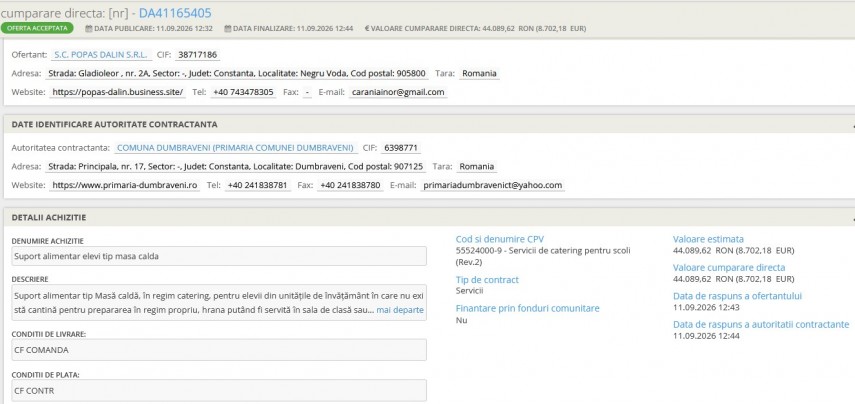Collapse the Detalii Achizitie section
This screenshot has height=404, width=855.
[x=852, y=218]
